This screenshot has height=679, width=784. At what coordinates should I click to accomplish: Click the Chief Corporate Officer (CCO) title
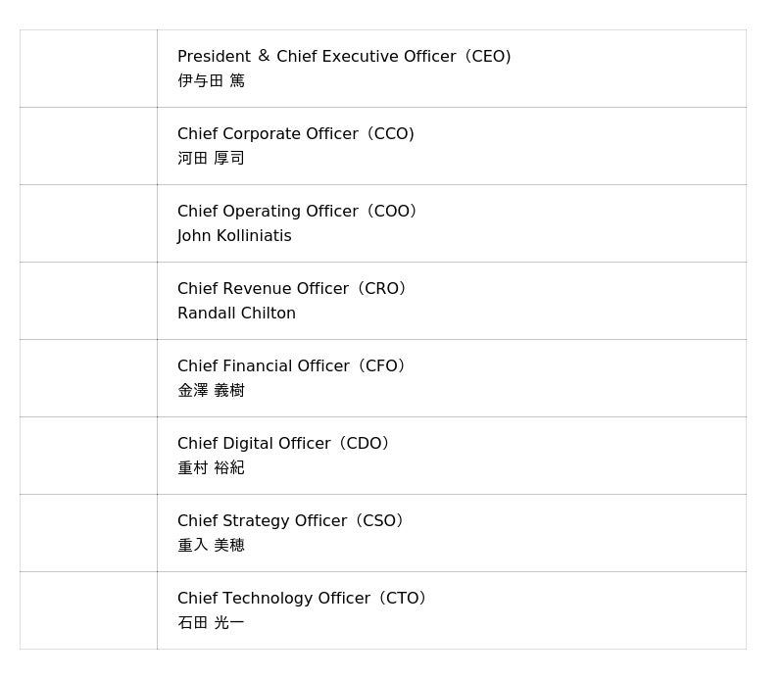[295, 134]
